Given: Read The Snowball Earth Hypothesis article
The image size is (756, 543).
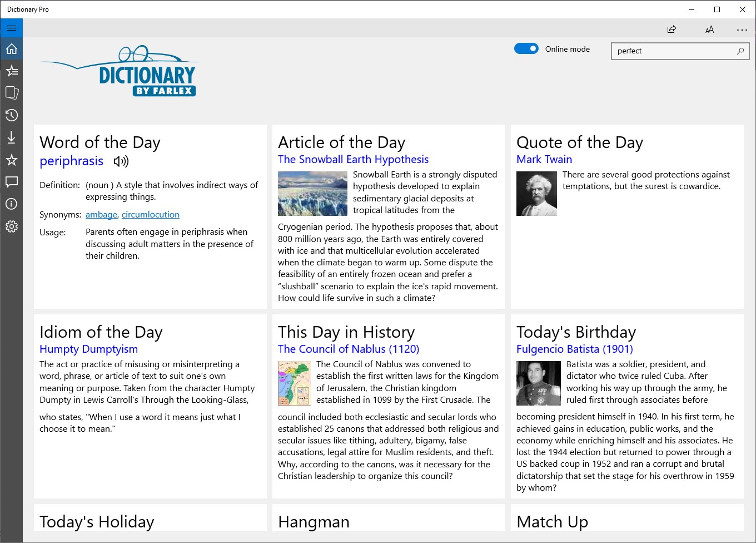Looking at the screenshot, I should [x=353, y=159].
